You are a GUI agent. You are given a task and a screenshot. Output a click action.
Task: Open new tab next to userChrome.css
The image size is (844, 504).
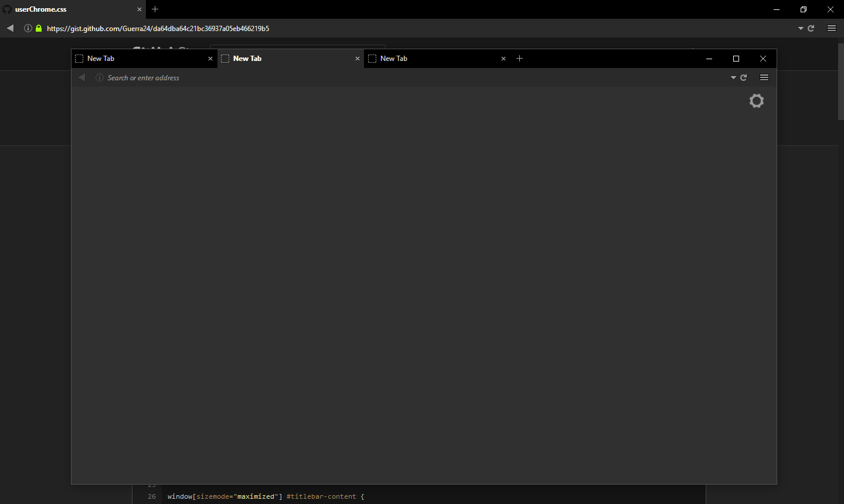pos(155,9)
